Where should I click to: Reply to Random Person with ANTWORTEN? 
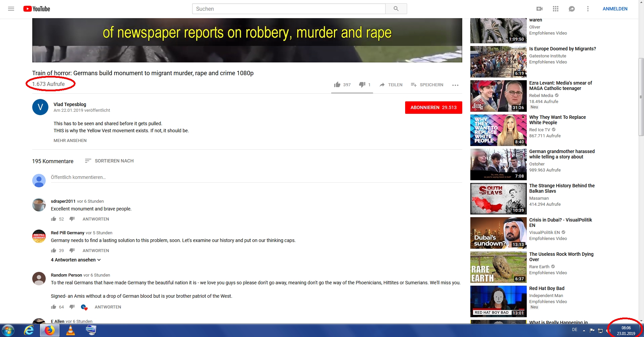pyautogui.click(x=108, y=307)
